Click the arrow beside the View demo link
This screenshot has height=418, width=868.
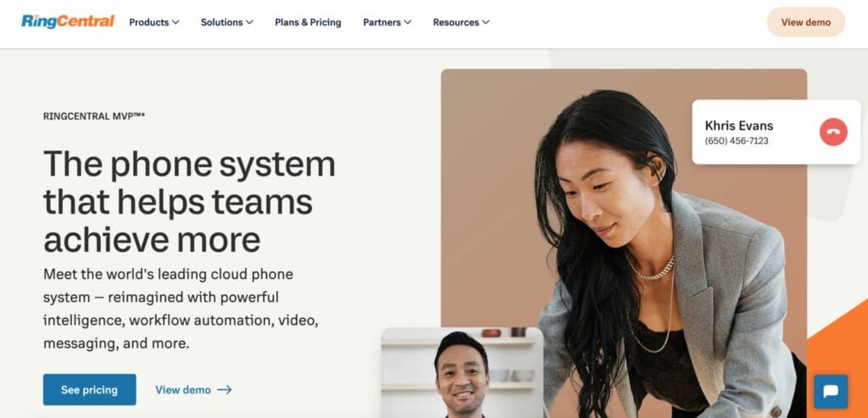[x=225, y=390]
